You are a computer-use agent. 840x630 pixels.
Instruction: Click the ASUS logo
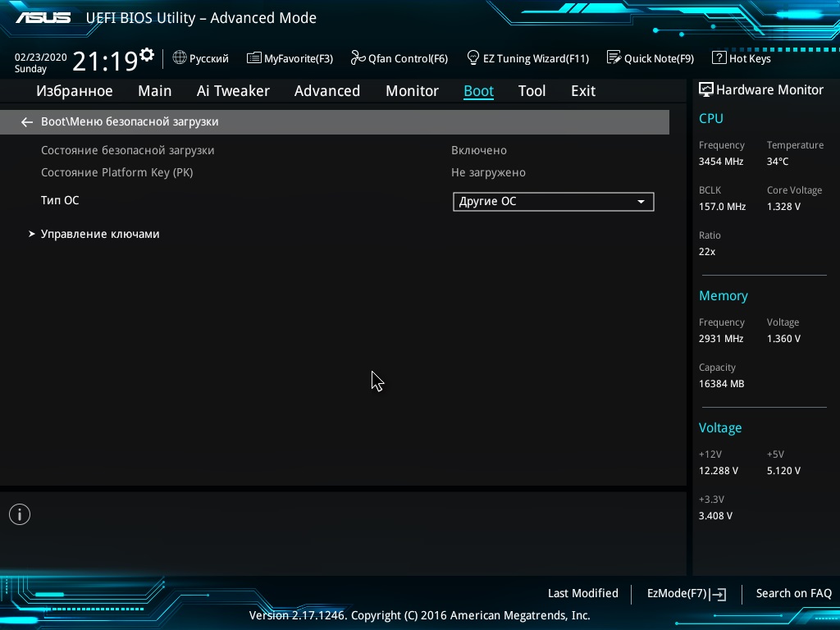pyautogui.click(x=43, y=18)
